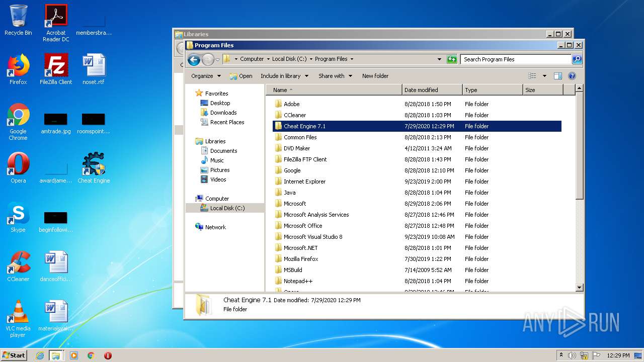Open the view options dropdown arrow
Viewport: 644px width, 362px height.
pos(544,76)
